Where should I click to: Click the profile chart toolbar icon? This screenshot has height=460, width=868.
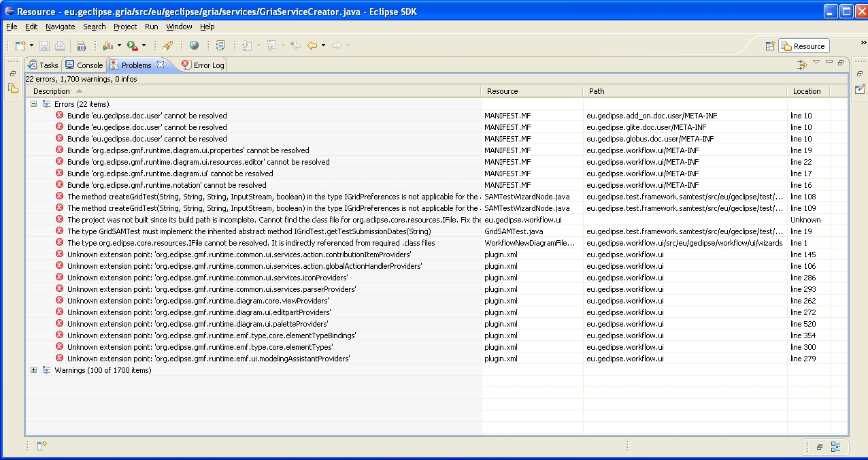point(107,46)
